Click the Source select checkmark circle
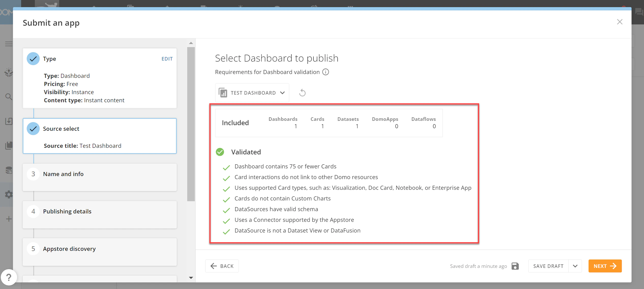 [x=33, y=129]
